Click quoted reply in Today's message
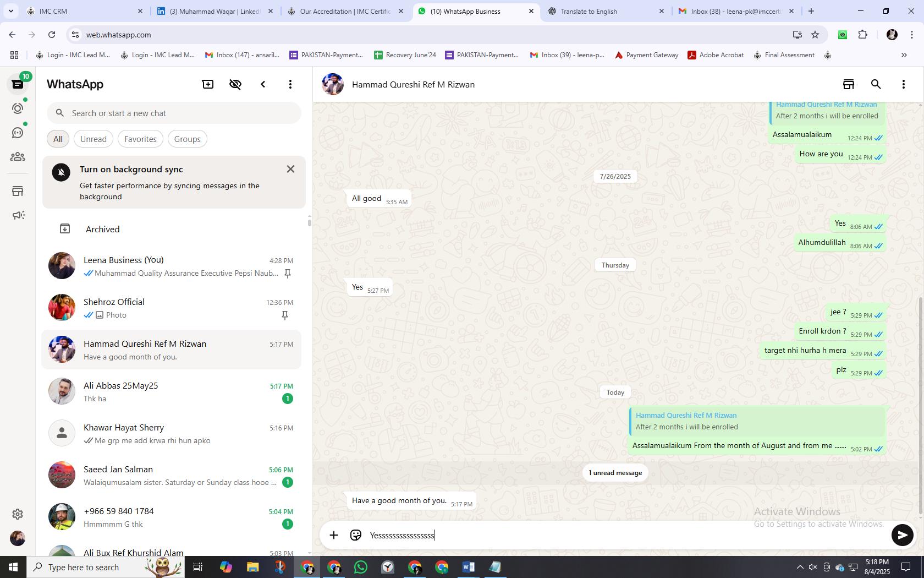924x578 pixels. coord(757,421)
